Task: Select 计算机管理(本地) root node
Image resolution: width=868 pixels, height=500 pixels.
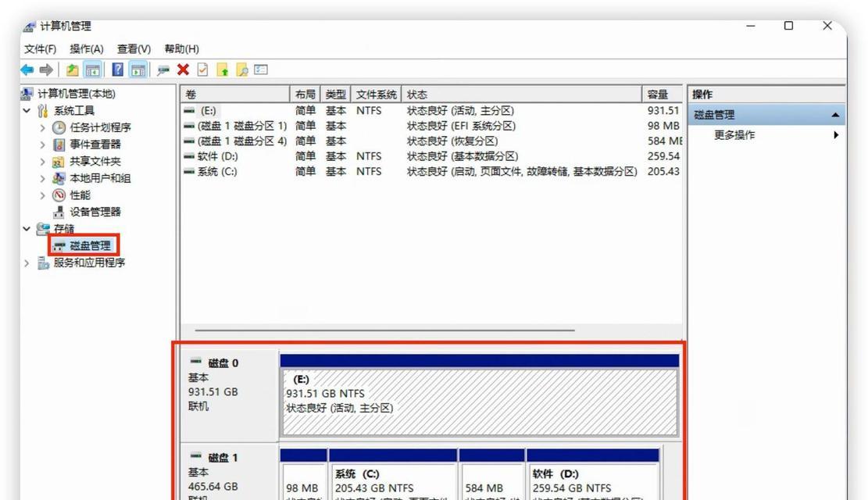Action: (77, 94)
